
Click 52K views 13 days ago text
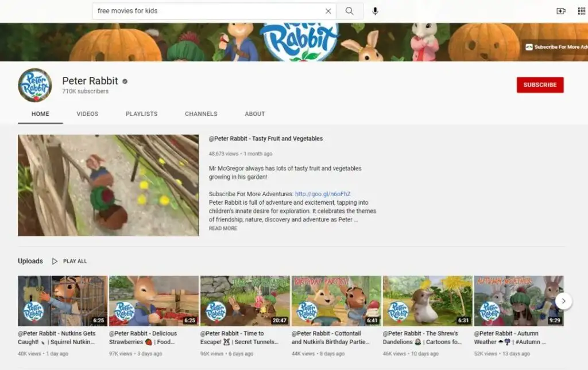pyautogui.click(x=502, y=353)
